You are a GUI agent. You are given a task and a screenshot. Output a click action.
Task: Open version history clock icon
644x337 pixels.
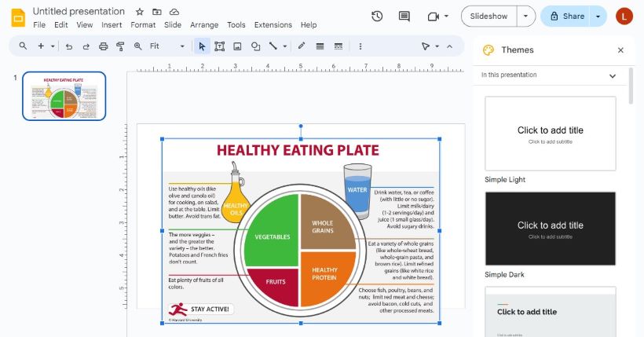point(377,16)
